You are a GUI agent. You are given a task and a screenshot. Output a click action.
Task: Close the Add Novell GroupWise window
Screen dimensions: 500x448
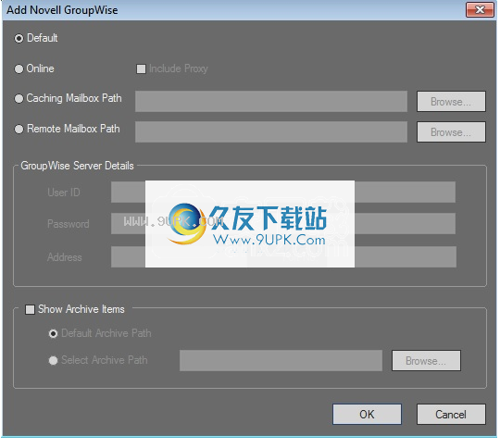(480, 10)
